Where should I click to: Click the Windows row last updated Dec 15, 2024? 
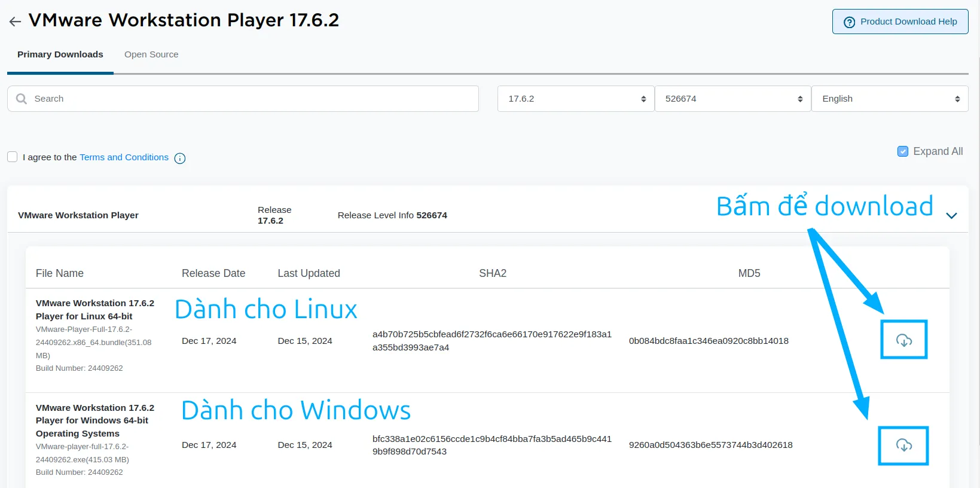click(305, 445)
